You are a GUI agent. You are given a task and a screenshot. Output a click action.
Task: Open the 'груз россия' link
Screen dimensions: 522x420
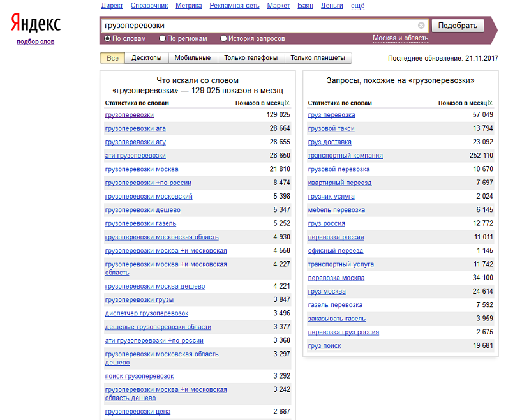(326, 224)
